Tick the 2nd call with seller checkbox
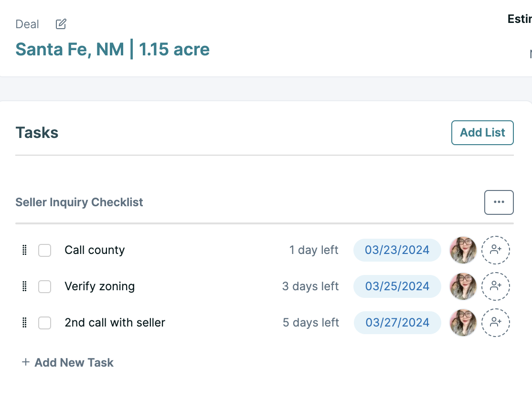This screenshot has height=401, width=532. pos(44,323)
